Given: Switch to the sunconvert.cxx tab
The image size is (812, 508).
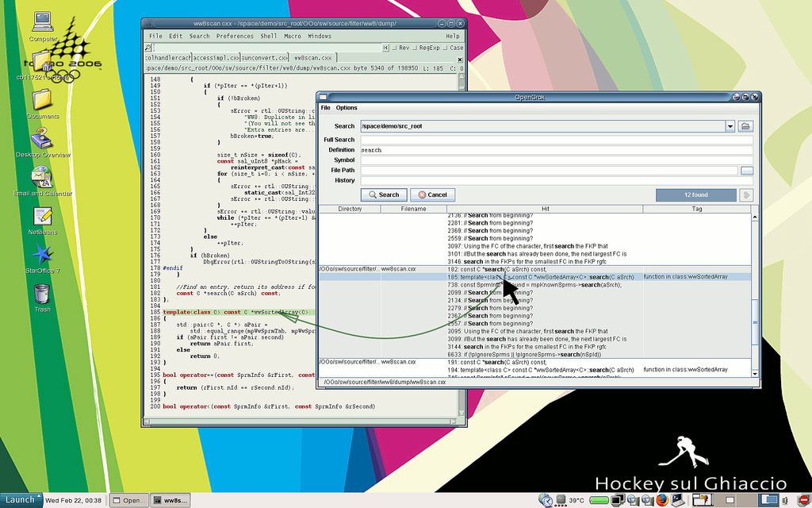Looking at the screenshot, I should tap(265, 58).
